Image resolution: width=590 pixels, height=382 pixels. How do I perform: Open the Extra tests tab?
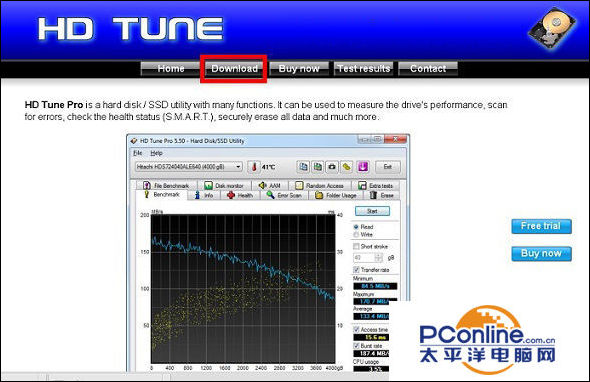click(376, 186)
